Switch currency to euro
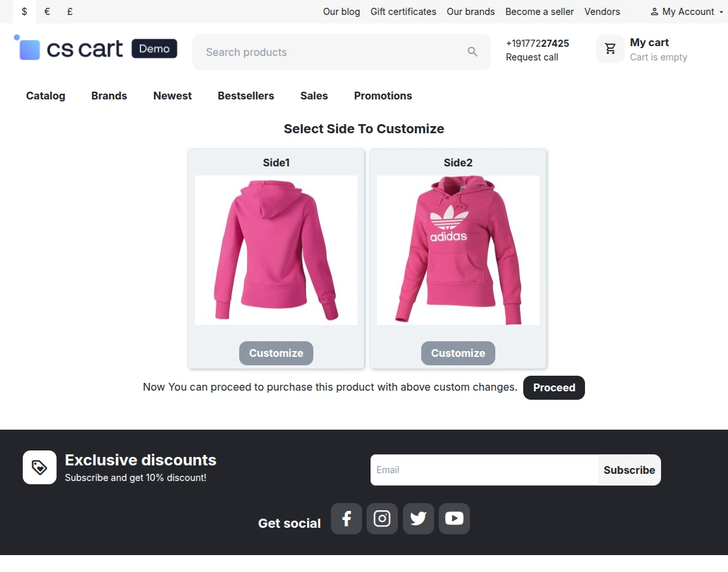This screenshot has height=572, width=728. pos(47,12)
